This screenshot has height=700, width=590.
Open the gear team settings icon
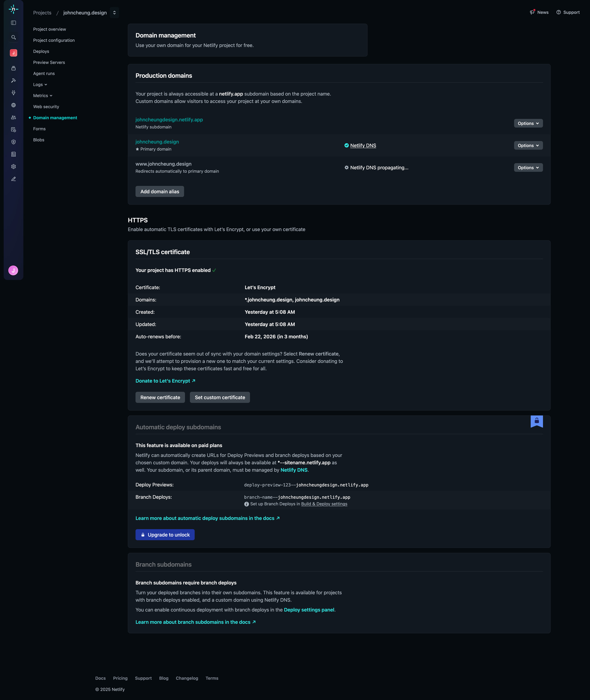tap(14, 167)
